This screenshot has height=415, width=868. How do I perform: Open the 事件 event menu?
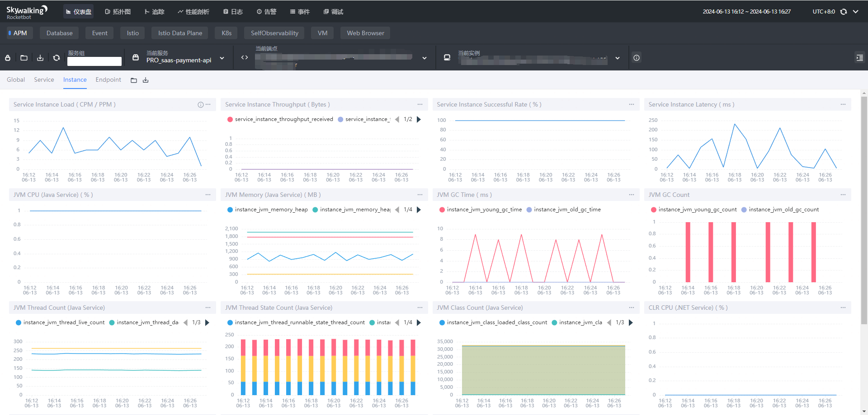(300, 12)
